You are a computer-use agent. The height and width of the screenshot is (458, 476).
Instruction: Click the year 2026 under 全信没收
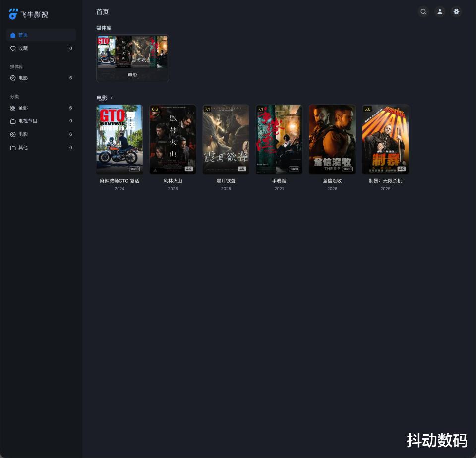pos(332,189)
